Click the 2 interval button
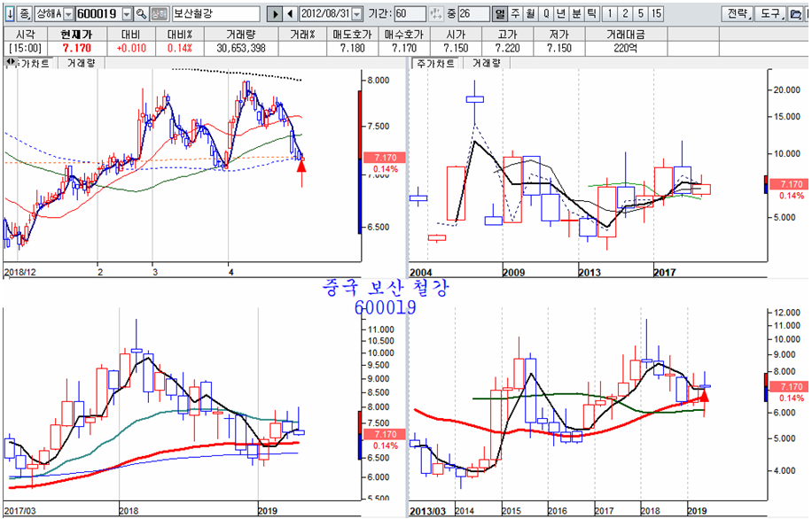 626,13
